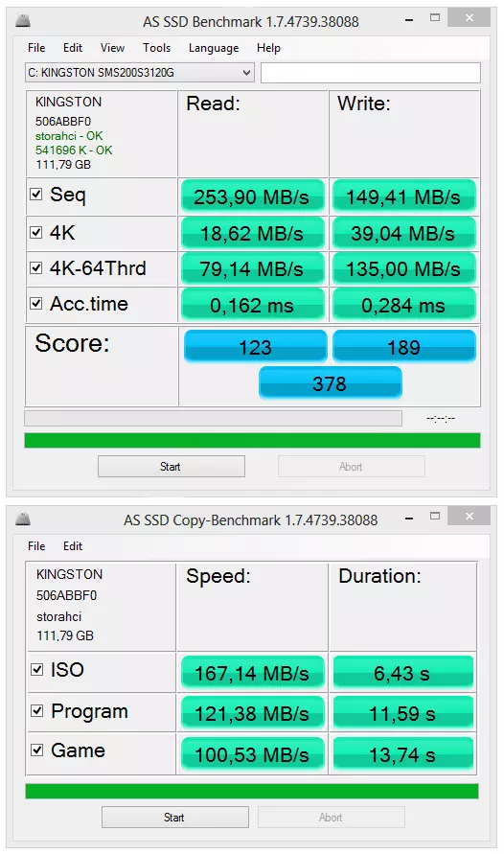The image size is (504, 854).
Task: Open the Tools menu
Action: tap(157, 48)
